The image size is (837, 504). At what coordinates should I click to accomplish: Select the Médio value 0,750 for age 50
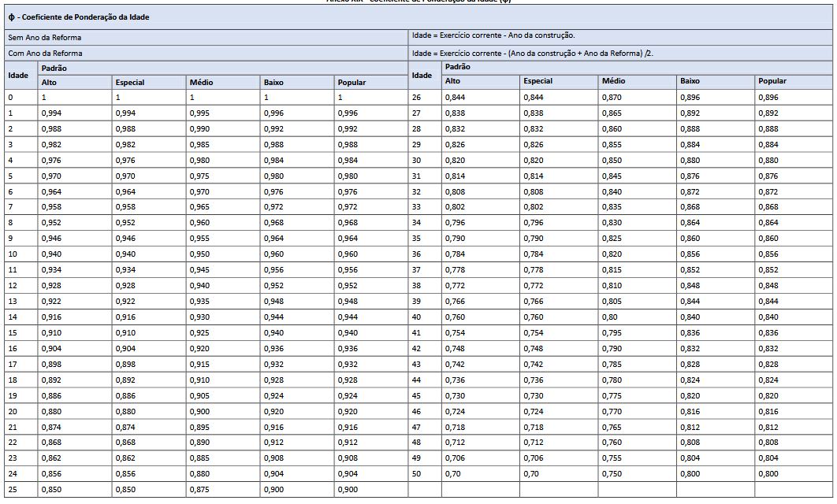(612, 474)
